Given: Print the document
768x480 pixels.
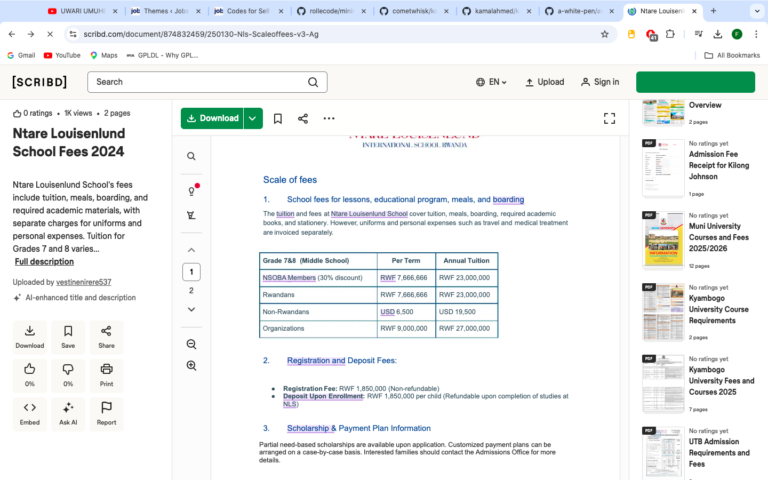Looking at the screenshot, I should [106, 376].
